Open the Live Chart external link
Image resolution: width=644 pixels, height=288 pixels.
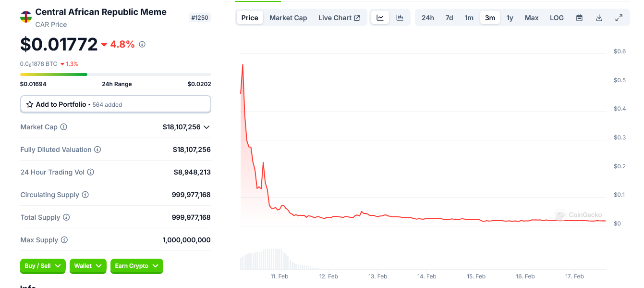pos(339,17)
